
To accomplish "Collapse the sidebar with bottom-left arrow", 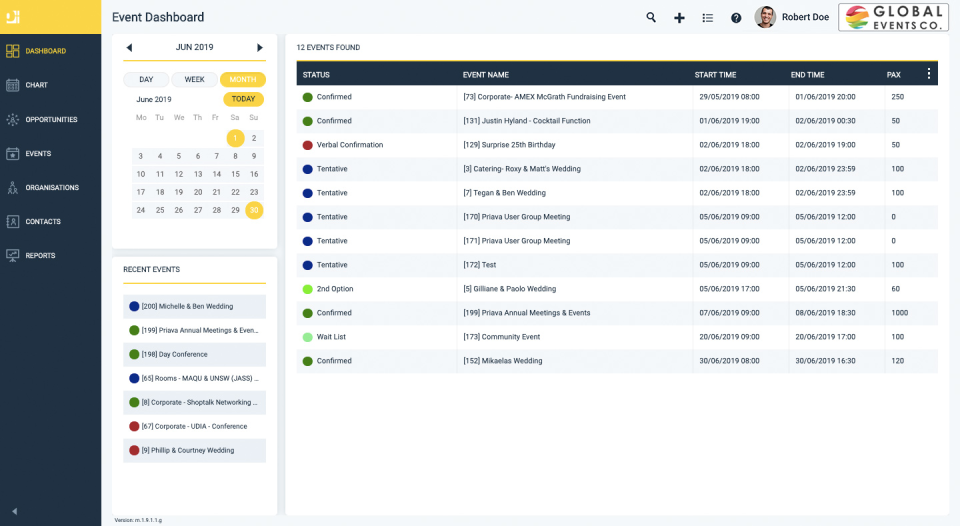I will (x=14, y=511).
